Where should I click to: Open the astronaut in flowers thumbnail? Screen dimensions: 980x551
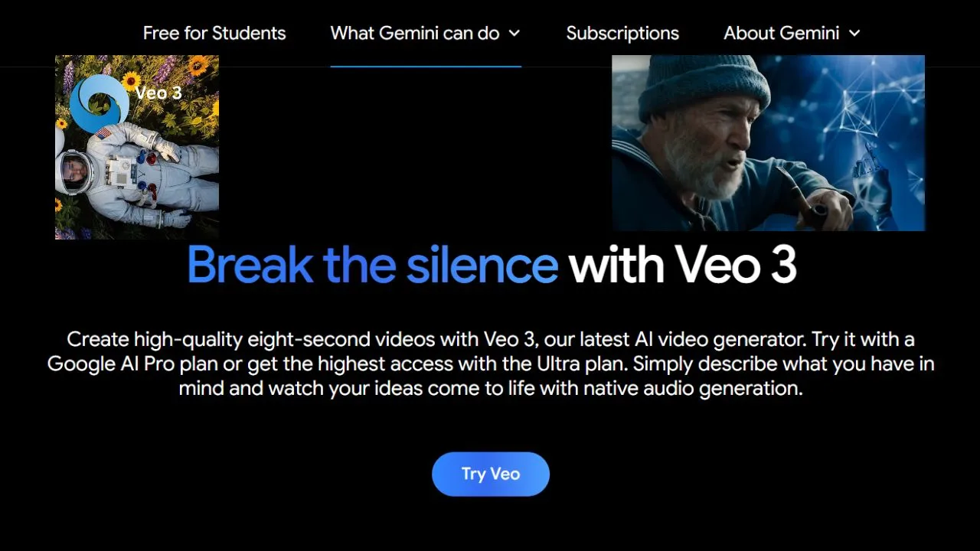click(137, 147)
